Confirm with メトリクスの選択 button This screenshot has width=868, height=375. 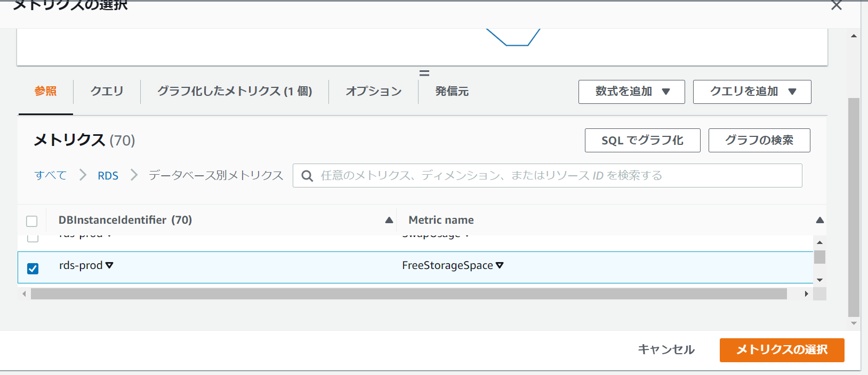click(782, 350)
